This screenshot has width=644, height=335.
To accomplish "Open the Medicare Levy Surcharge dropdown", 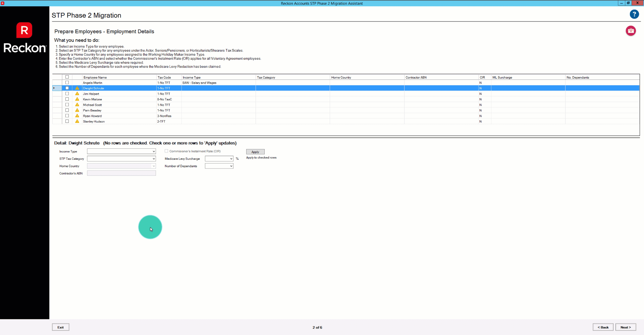I will (219, 158).
